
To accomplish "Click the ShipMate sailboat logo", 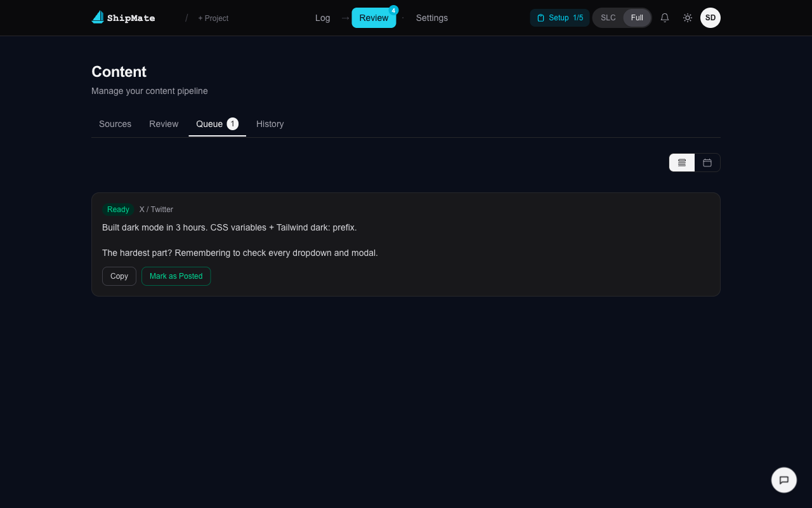I will click(98, 18).
